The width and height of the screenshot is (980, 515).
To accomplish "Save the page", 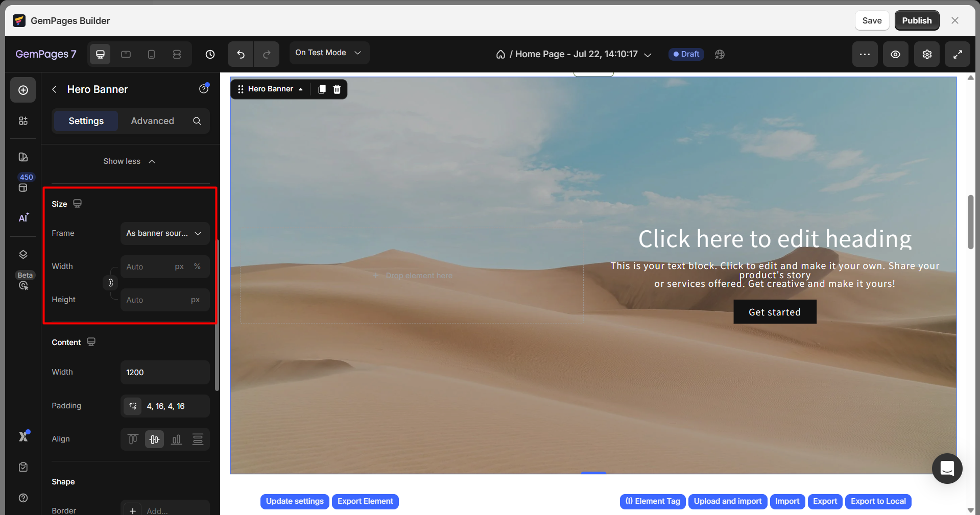I will coord(872,20).
